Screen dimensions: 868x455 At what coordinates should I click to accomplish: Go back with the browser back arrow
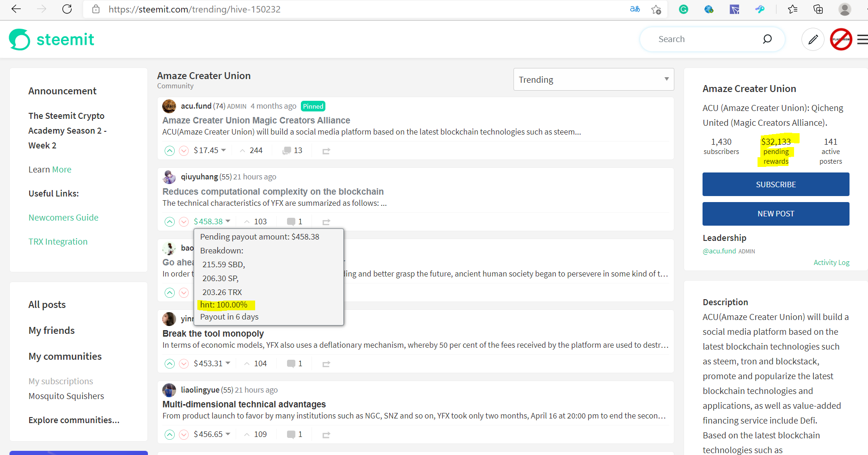point(16,9)
